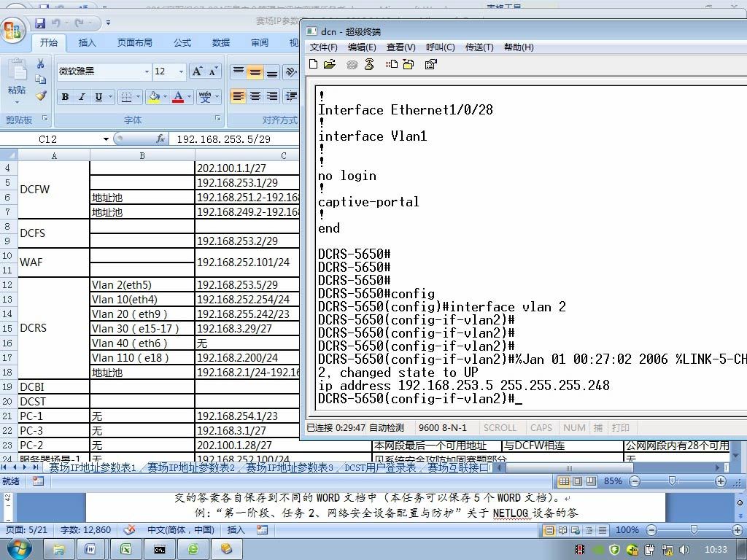747x560 pixels.
Task: Switch to the 公式 ribbon tab
Action: [x=182, y=43]
